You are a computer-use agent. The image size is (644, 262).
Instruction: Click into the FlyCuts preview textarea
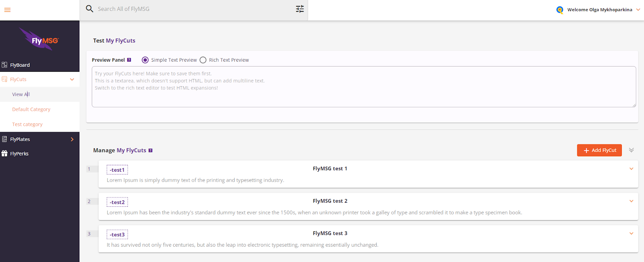pos(364,87)
